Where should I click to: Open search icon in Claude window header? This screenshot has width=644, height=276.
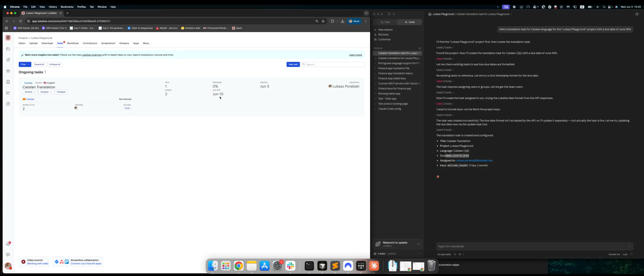394,14
